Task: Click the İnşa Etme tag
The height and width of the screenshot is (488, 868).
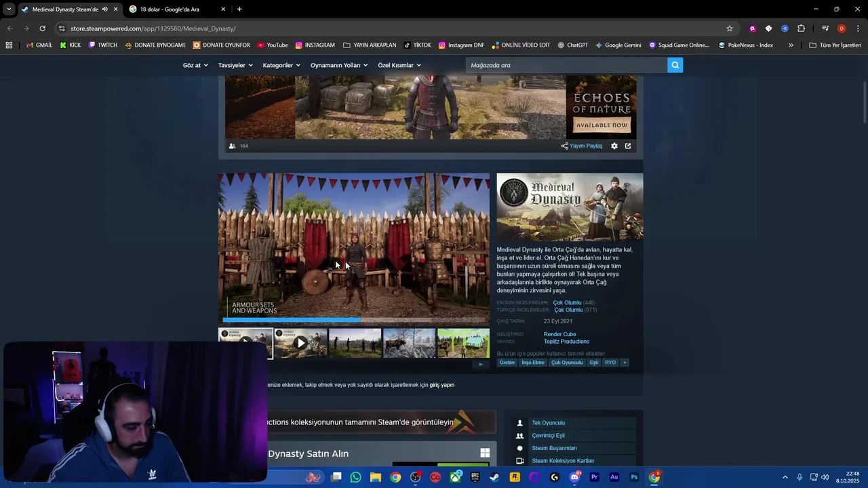Action: (533, 363)
